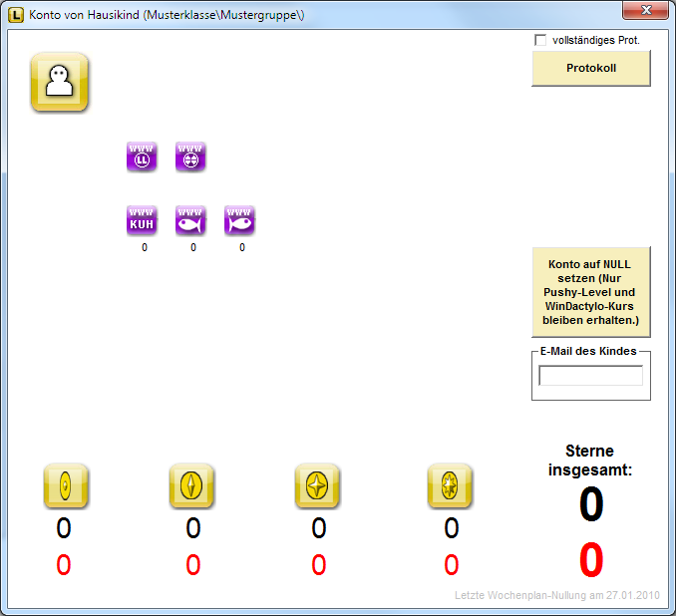Image resolution: width=676 pixels, height=616 pixels.
Task: Enable the vollständiges Prot. checkbox
Action: click(x=540, y=41)
